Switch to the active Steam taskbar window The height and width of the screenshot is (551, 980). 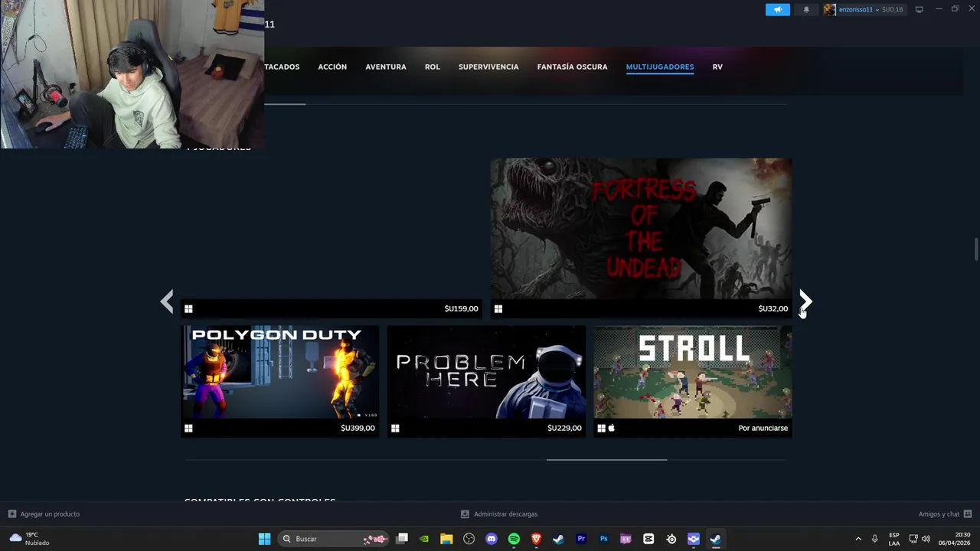(x=715, y=539)
